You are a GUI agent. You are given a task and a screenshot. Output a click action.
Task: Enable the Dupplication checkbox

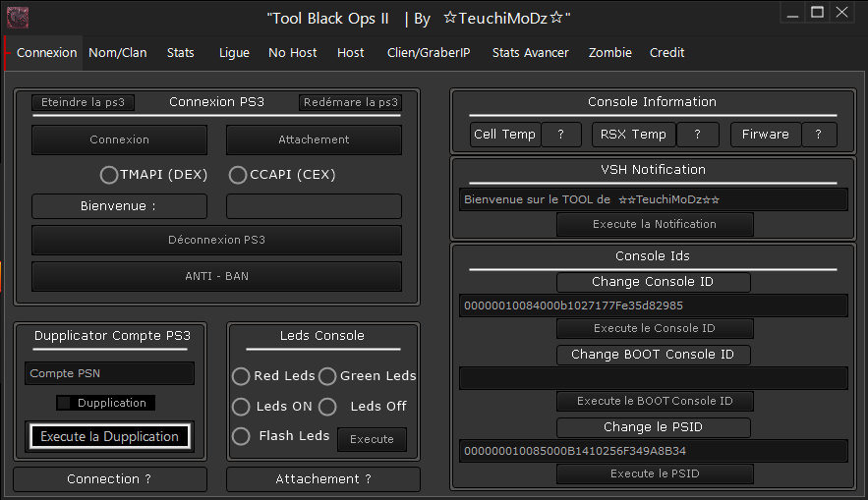(x=65, y=403)
